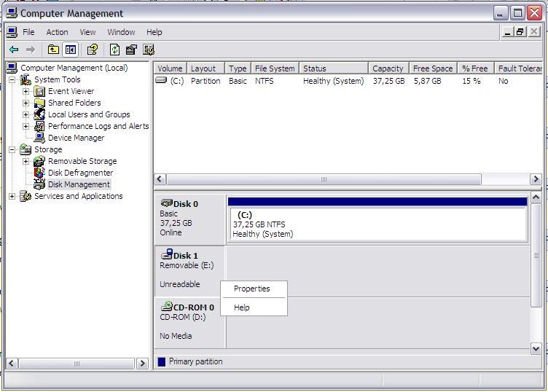Expand the Shared Folders node
This screenshot has width=548, height=392.
point(26,103)
